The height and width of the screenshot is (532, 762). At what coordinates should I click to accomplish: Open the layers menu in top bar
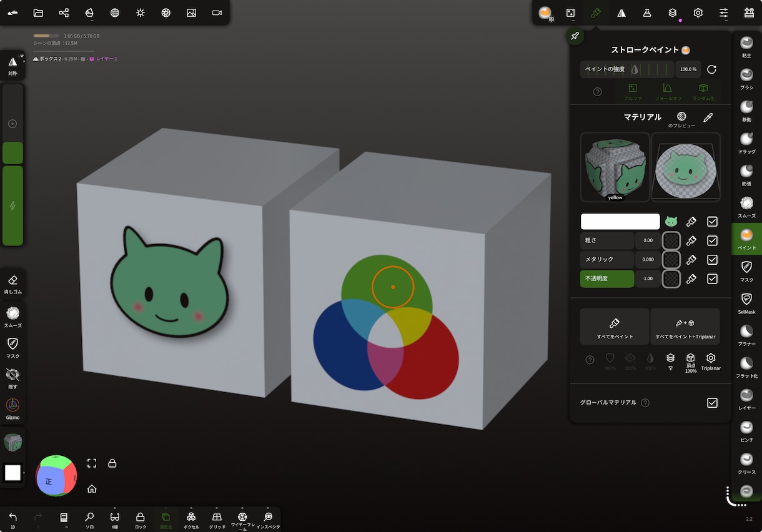pyautogui.click(x=672, y=12)
